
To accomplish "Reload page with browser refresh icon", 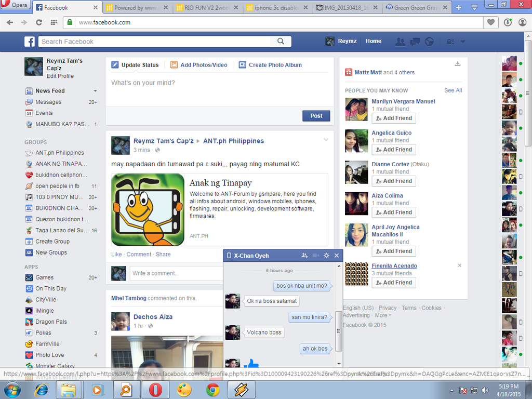I will tap(38, 22).
